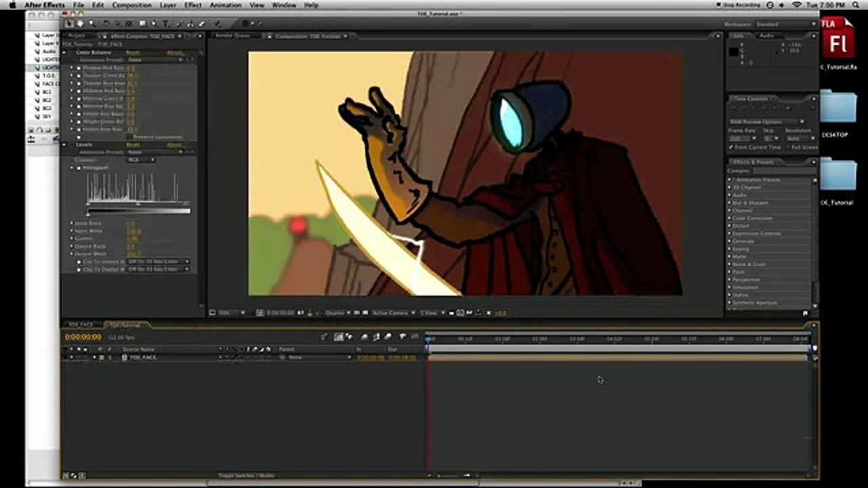The width and height of the screenshot is (868, 488).
Task: Open Time Controls panel options menu
Action: (x=814, y=99)
